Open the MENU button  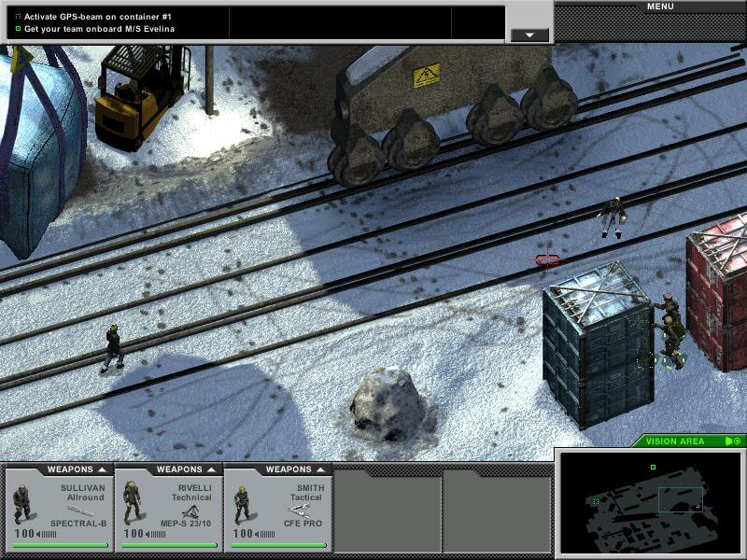coord(660,7)
